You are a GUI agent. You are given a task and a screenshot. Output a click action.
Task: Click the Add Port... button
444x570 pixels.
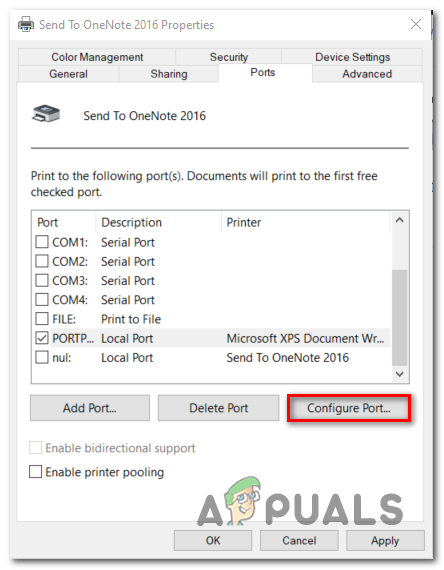(90, 408)
